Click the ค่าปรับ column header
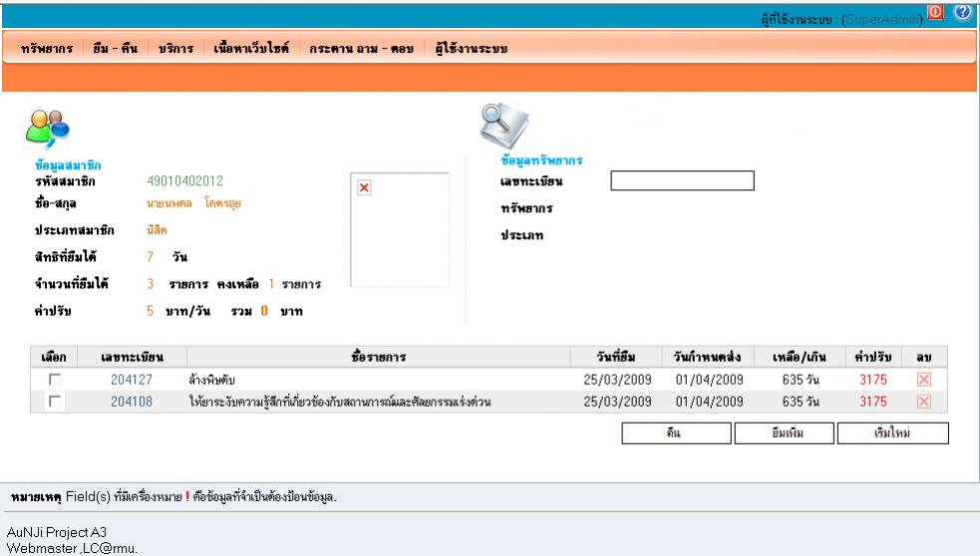Image resolution: width=980 pixels, height=556 pixels. click(873, 357)
